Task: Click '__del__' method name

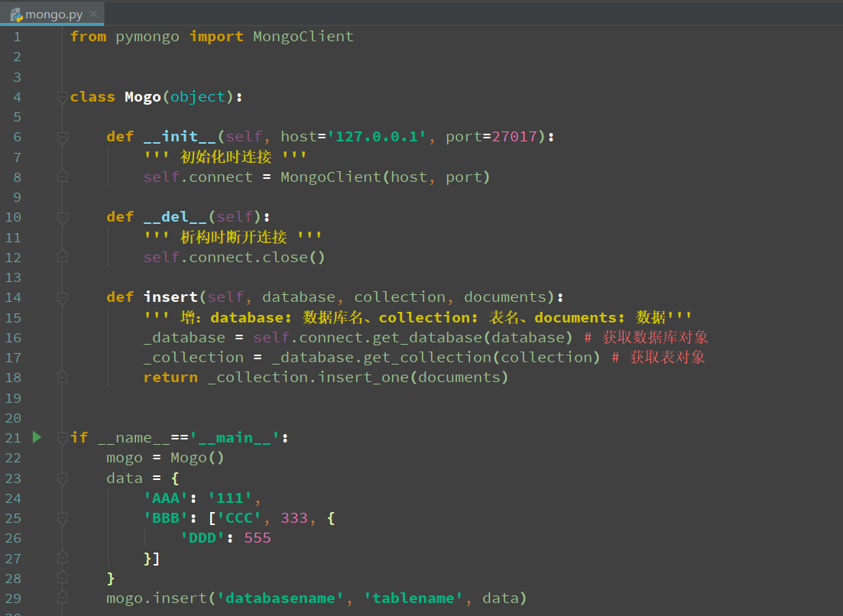Action: tap(175, 216)
